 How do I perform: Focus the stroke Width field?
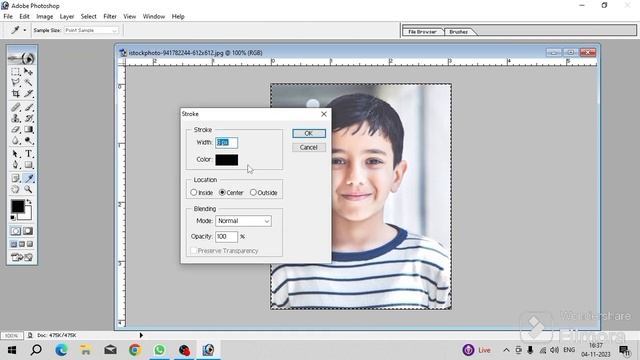point(227,142)
